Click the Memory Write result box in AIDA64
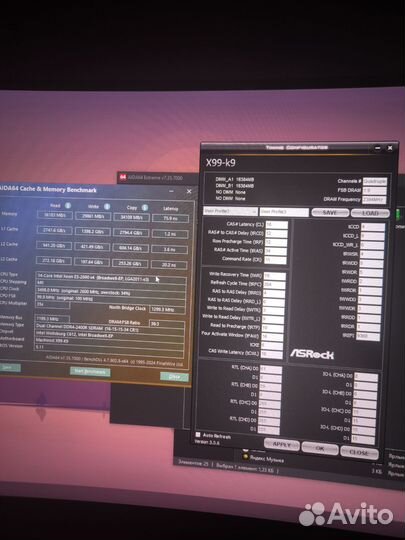 click(93, 217)
